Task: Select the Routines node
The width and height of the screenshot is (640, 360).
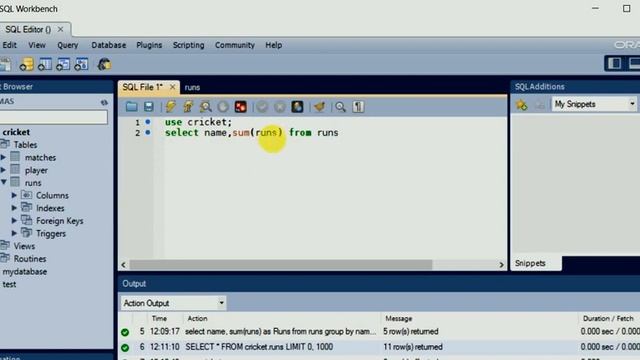Action: (x=30, y=259)
